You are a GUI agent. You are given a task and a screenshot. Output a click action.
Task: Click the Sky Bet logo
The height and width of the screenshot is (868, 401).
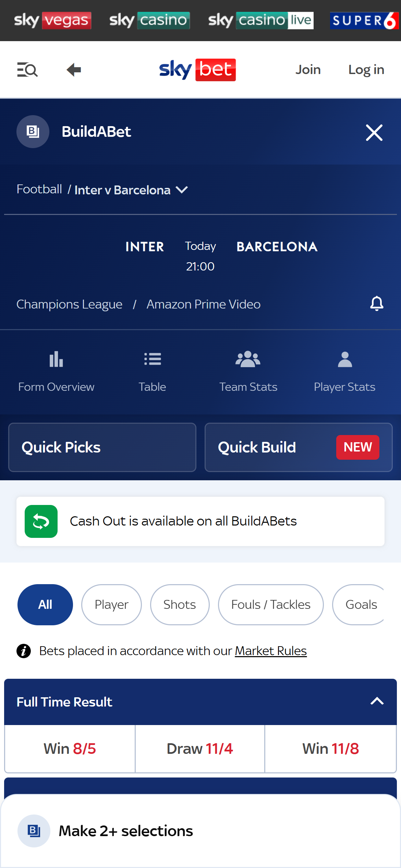pos(197,70)
